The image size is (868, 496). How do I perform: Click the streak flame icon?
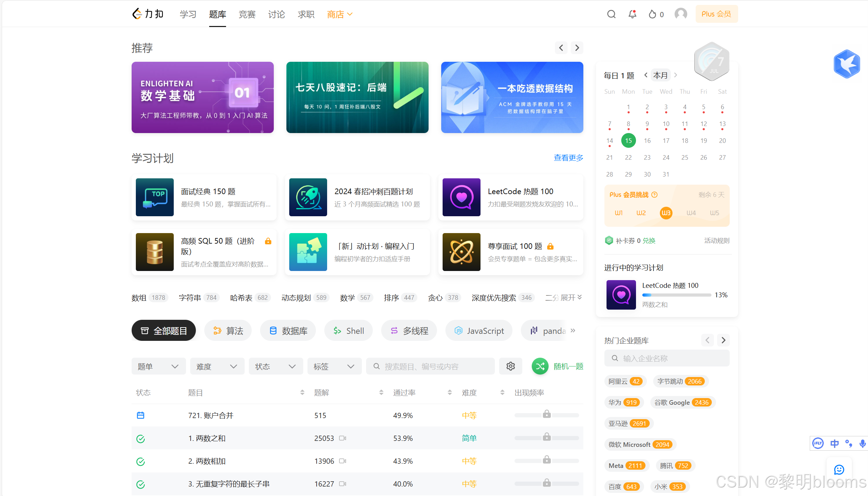(x=652, y=14)
